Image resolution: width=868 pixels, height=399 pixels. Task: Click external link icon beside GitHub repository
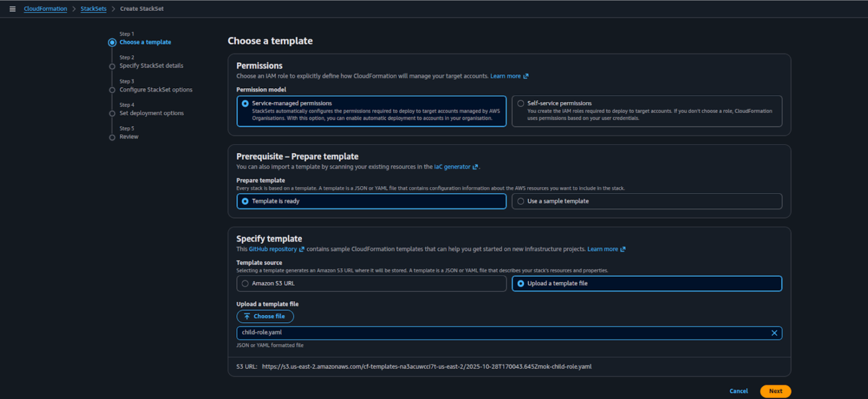(302, 249)
